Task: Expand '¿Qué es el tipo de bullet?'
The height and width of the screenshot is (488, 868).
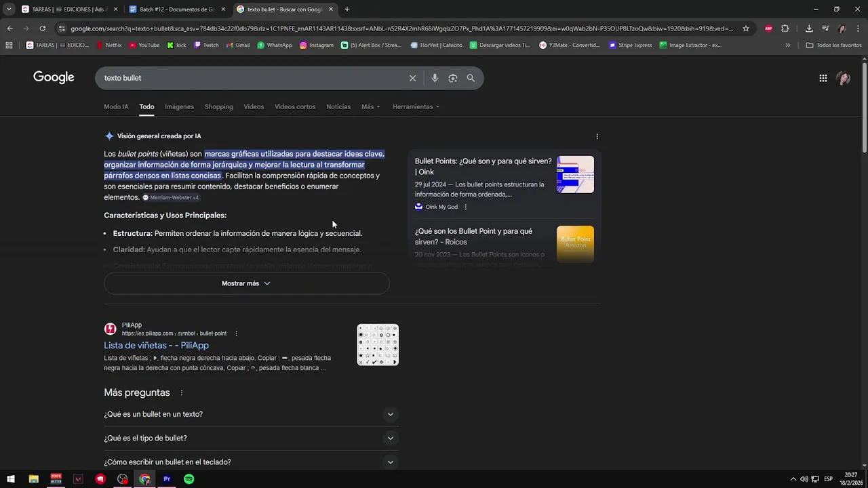Action: 251,439
